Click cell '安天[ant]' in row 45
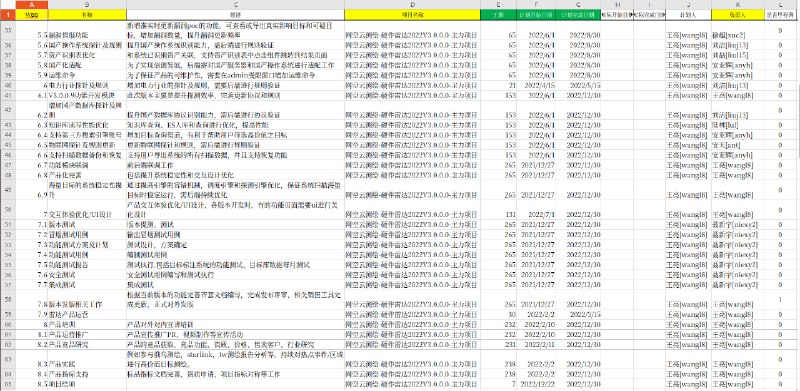The image size is (800, 391). [x=738, y=145]
